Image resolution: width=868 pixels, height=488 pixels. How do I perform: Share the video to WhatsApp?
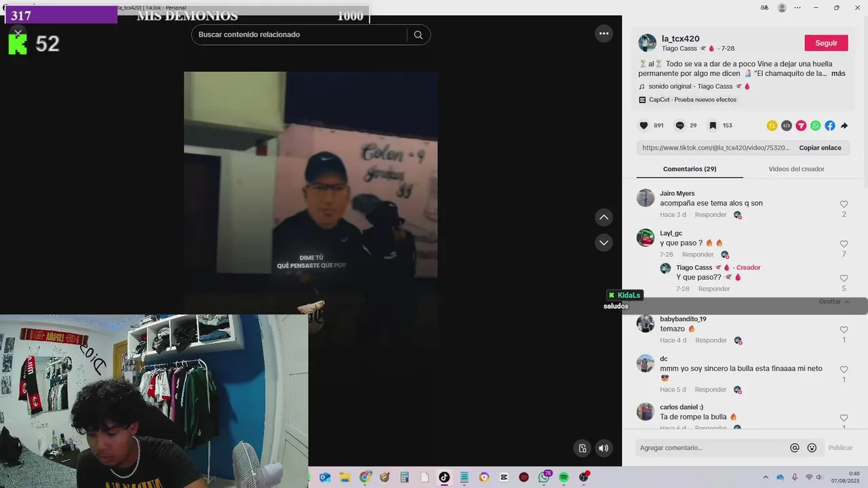tap(816, 125)
